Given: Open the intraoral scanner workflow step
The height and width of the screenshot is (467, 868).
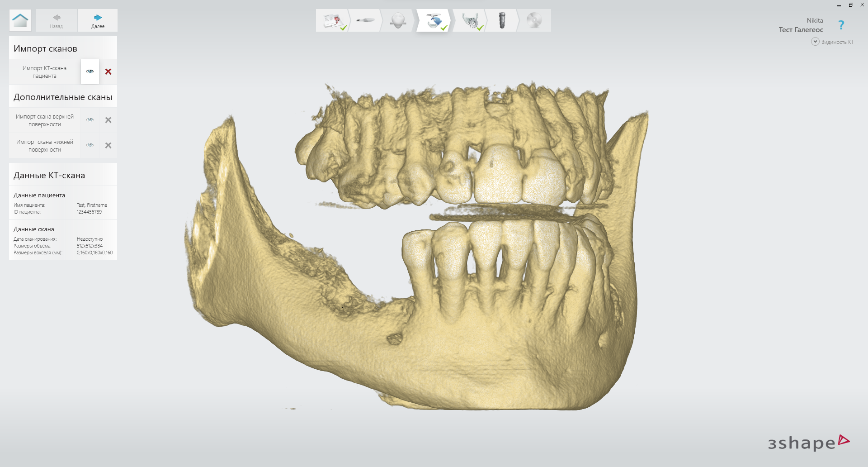Looking at the screenshot, I should (x=365, y=21).
